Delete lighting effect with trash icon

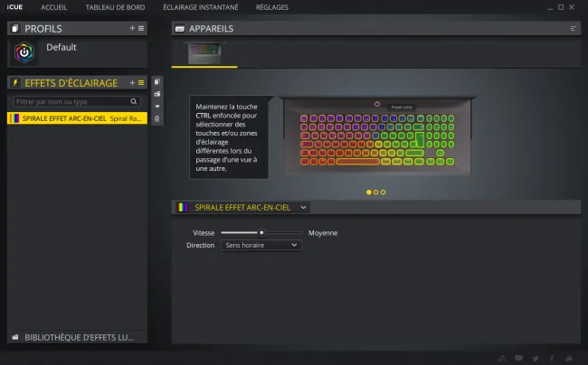157,119
